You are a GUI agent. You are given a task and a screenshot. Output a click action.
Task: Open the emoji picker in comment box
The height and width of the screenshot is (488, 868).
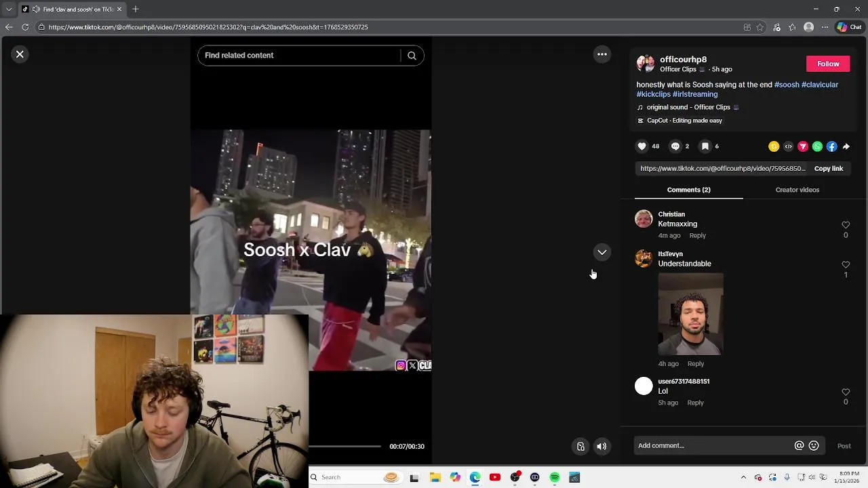(814, 446)
